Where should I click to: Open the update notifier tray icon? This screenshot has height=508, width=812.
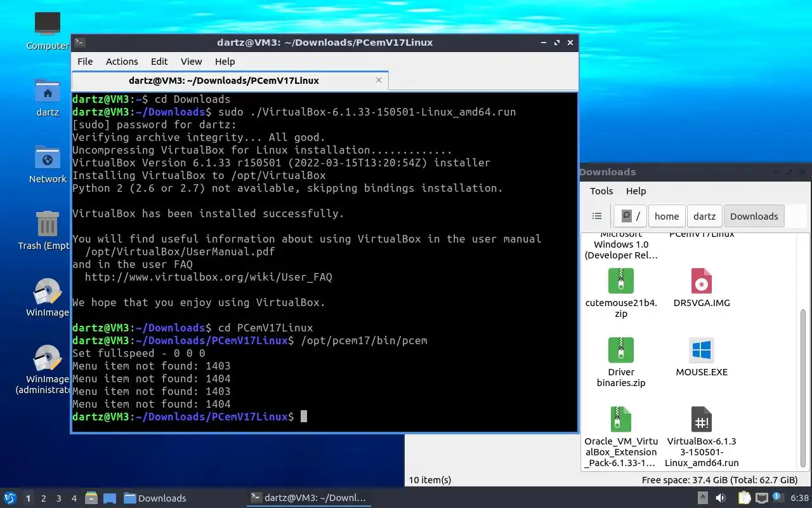tap(777, 497)
